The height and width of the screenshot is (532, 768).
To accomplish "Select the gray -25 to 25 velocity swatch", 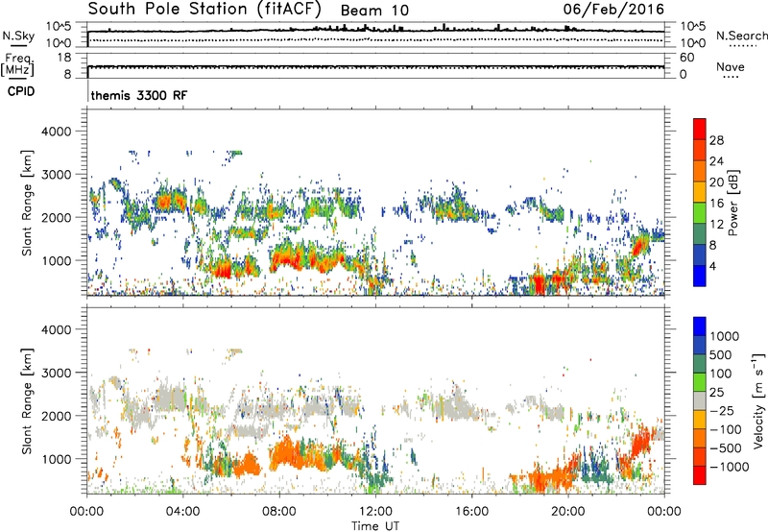I will point(700,400).
